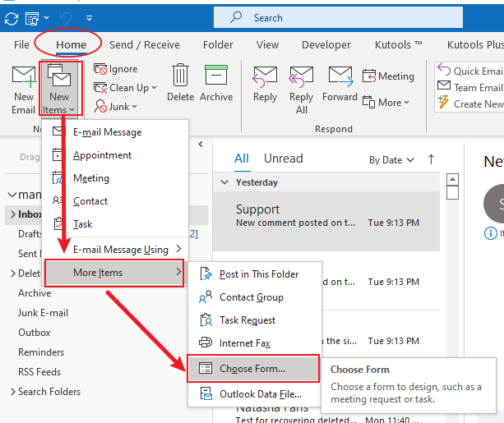
Task: Select Contact Group menu item
Action: tap(251, 297)
